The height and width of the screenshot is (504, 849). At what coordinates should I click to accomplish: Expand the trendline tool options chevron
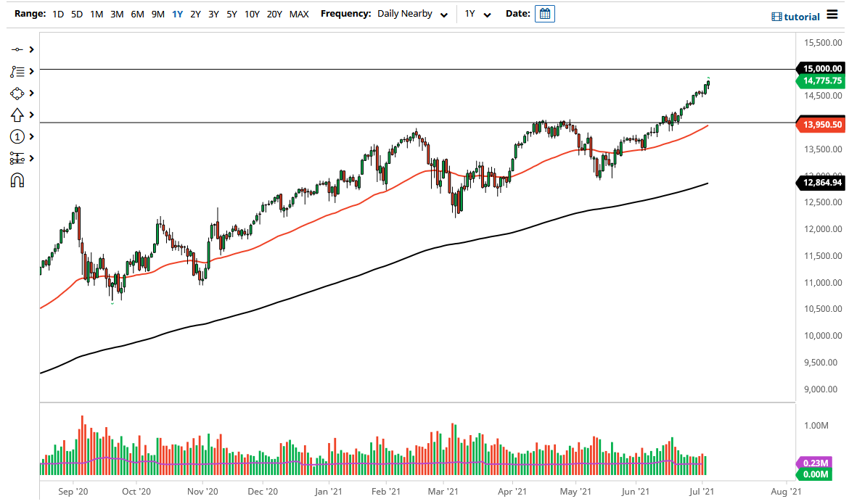[x=30, y=50]
